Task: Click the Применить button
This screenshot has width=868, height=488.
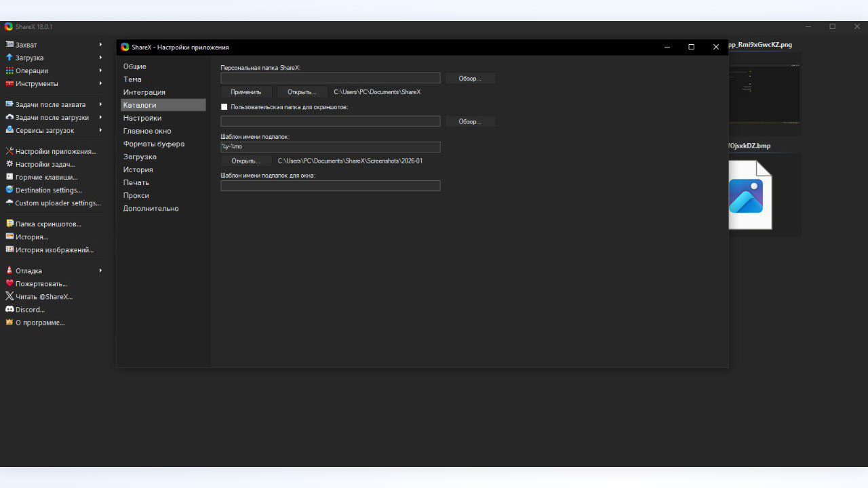Action: [x=246, y=92]
